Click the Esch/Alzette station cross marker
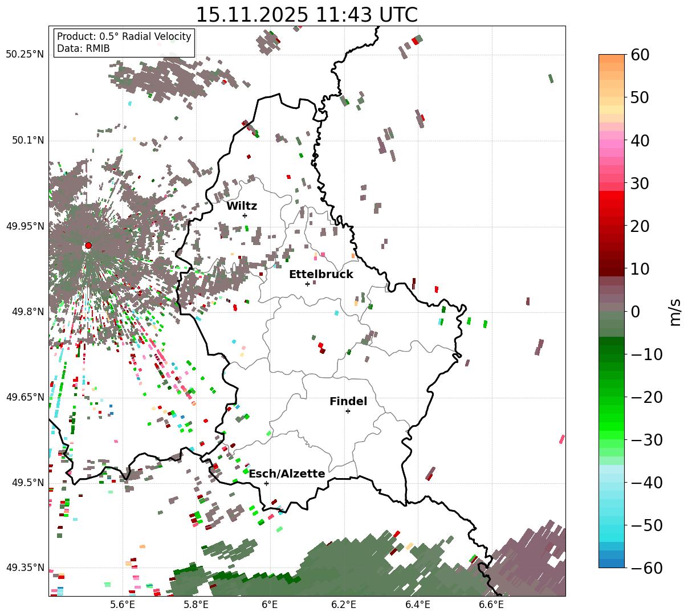Image resolution: width=688 pixels, height=616 pixels. (x=266, y=483)
